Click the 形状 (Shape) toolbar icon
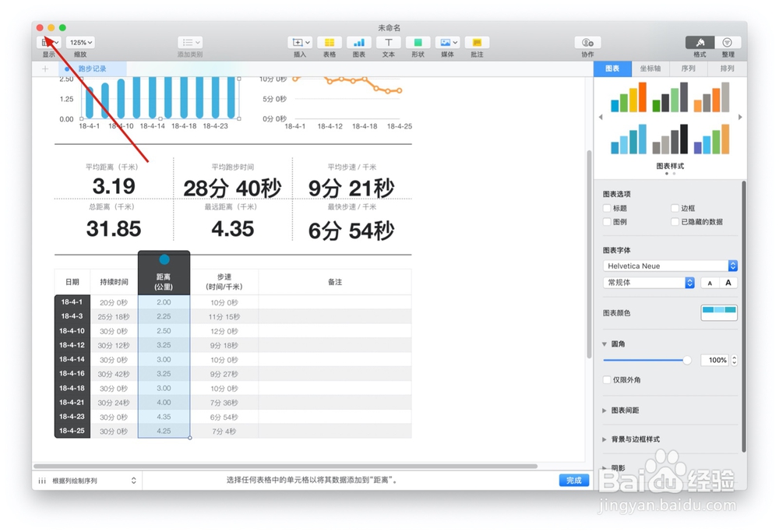The image size is (779, 532). [418, 44]
